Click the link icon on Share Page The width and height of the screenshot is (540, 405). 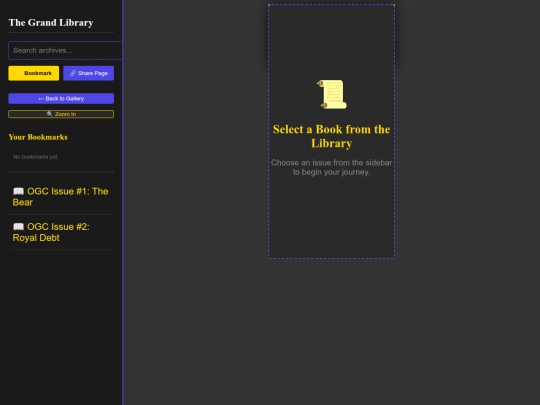pyautogui.click(x=73, y=73)
